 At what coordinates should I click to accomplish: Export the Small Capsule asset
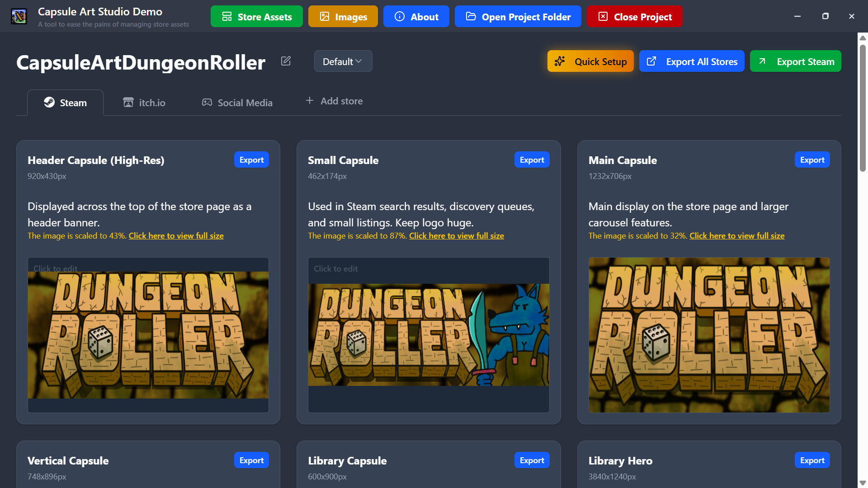point(532,160)
